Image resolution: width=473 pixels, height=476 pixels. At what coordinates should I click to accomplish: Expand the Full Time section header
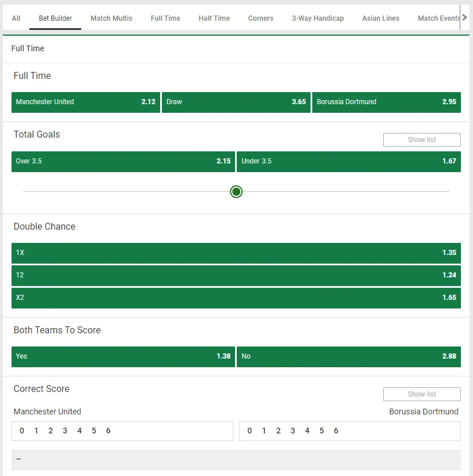tap(28, 49)
